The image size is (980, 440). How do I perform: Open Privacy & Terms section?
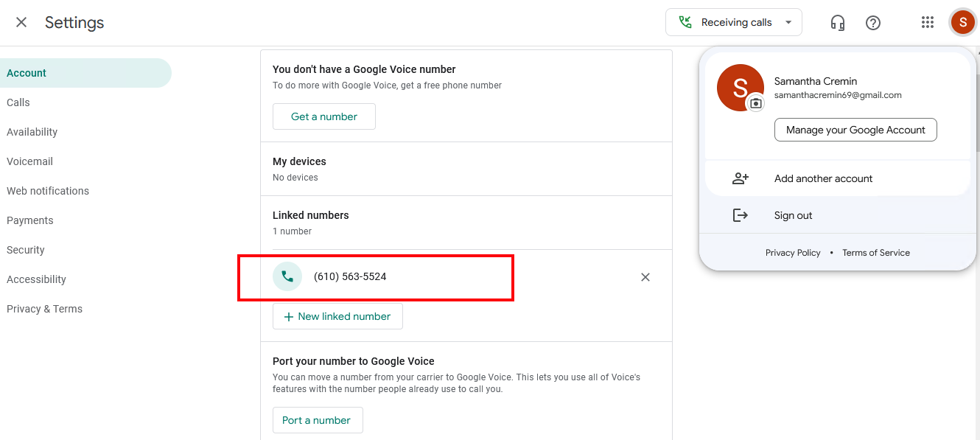click(x=85, y=309)
